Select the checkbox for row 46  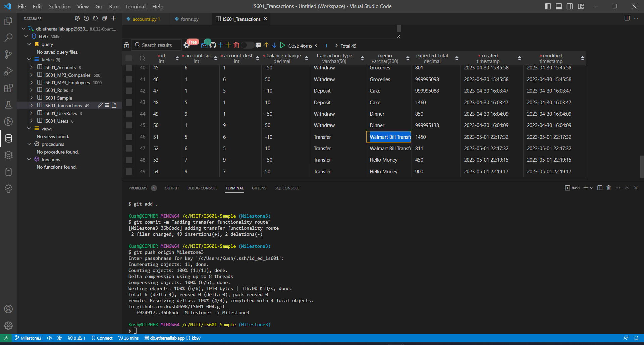tap(129, 137)
